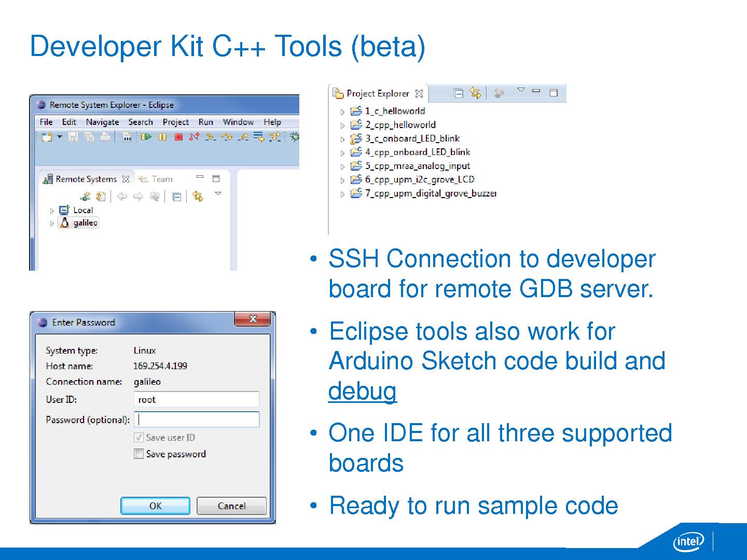The width and height of the screenshot is (747, 560).
Task: Click Collapse All in Project Explorer
Action: tap(459, 93)
